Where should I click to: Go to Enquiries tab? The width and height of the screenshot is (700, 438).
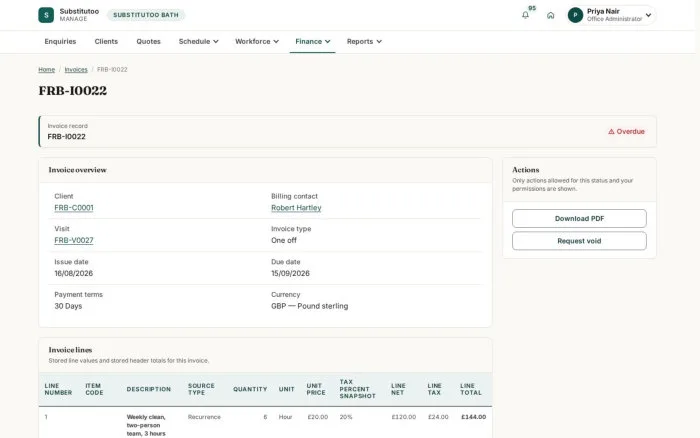point(60,42)
